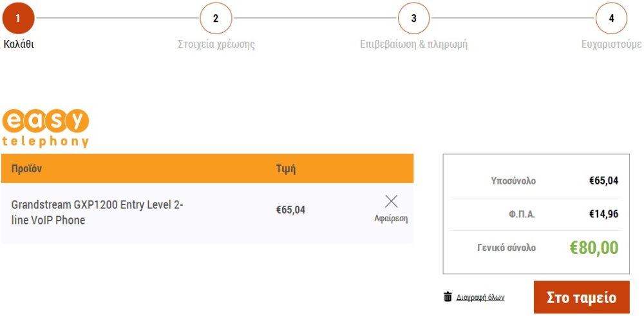Click the X remove icon for Grandstream phone
This screenshot has width=644, height=316.
[x=391, y=201]
